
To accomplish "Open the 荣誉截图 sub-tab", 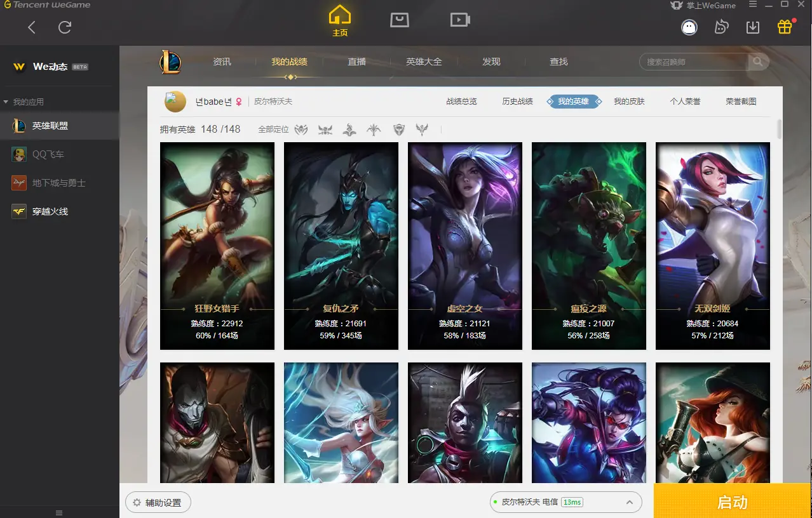I will pyautogui.click(x=741, y=102).
